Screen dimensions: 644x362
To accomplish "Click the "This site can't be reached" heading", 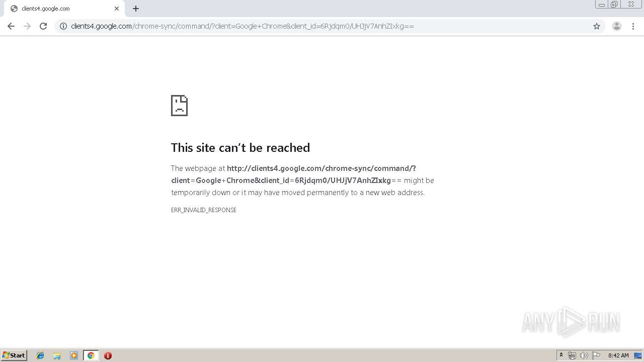I will 240,148.
